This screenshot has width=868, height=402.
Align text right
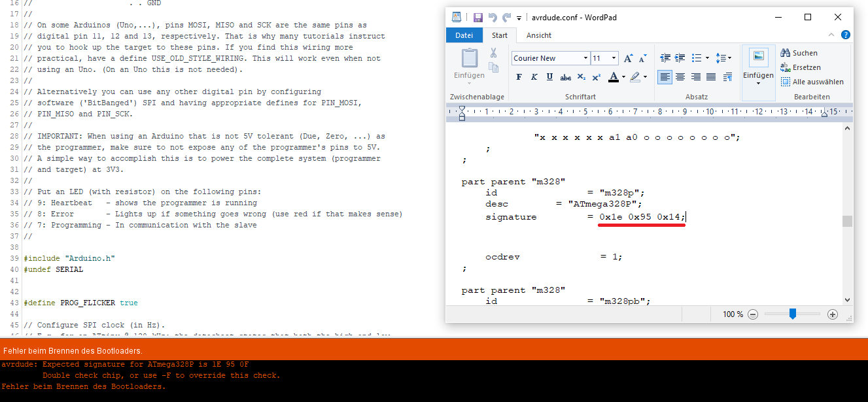tap(695, 77)
